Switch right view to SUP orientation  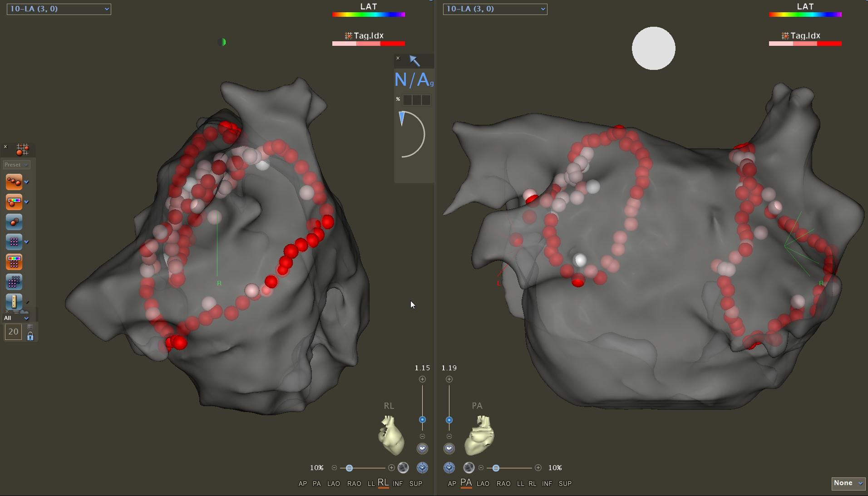565,484
